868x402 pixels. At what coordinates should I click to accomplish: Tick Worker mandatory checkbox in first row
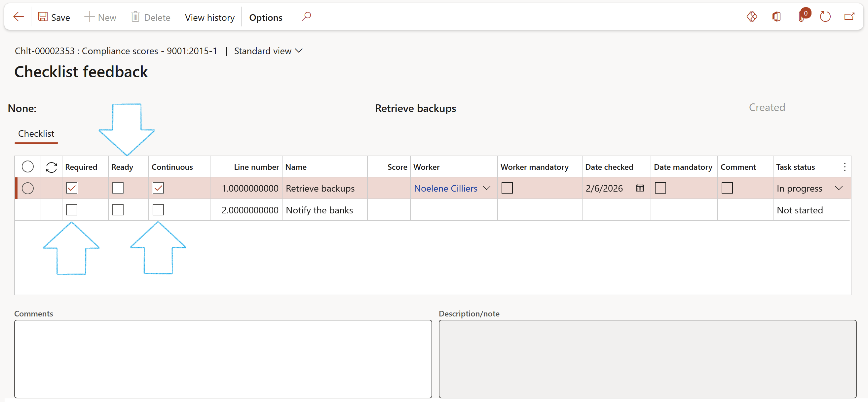point(507,188)
